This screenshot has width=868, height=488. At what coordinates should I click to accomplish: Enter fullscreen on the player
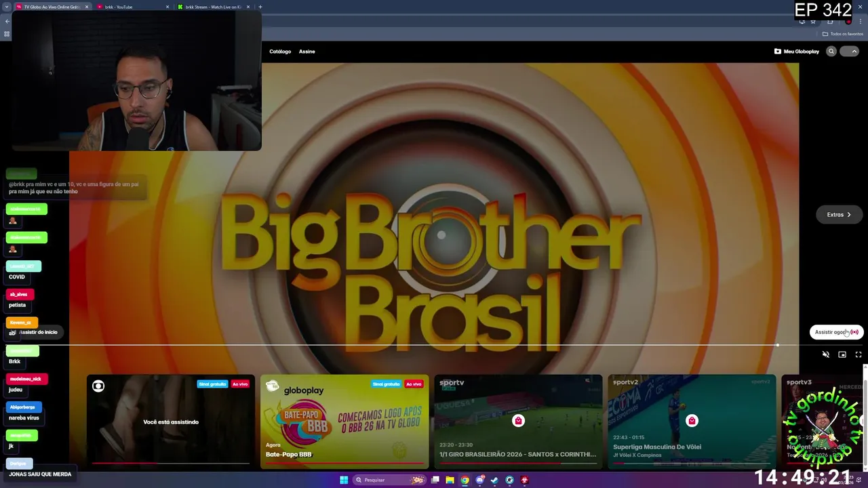(x=858, y=354)
